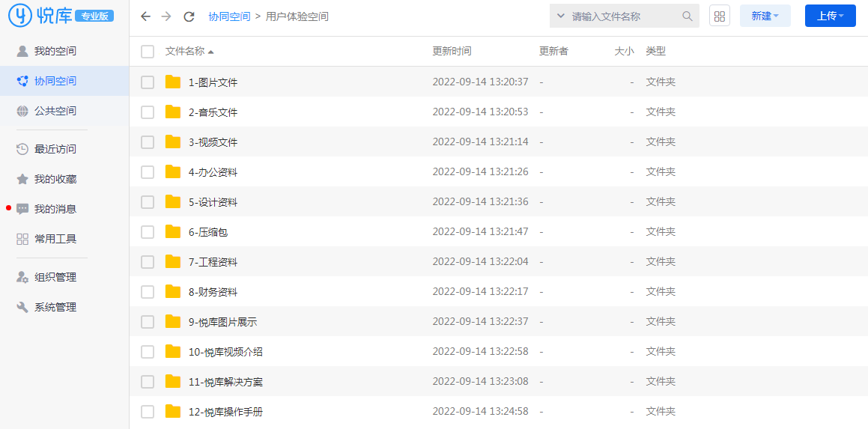Click the search magnifier icon
This screenshot has height=429, width=868.
(x=687, y=16)
